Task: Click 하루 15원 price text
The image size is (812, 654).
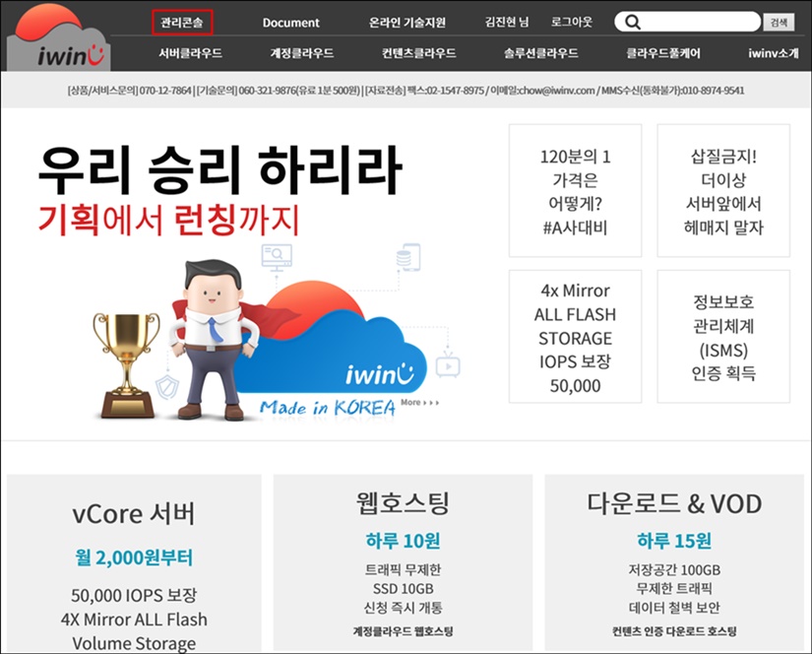Action: [x=674, y=541]
